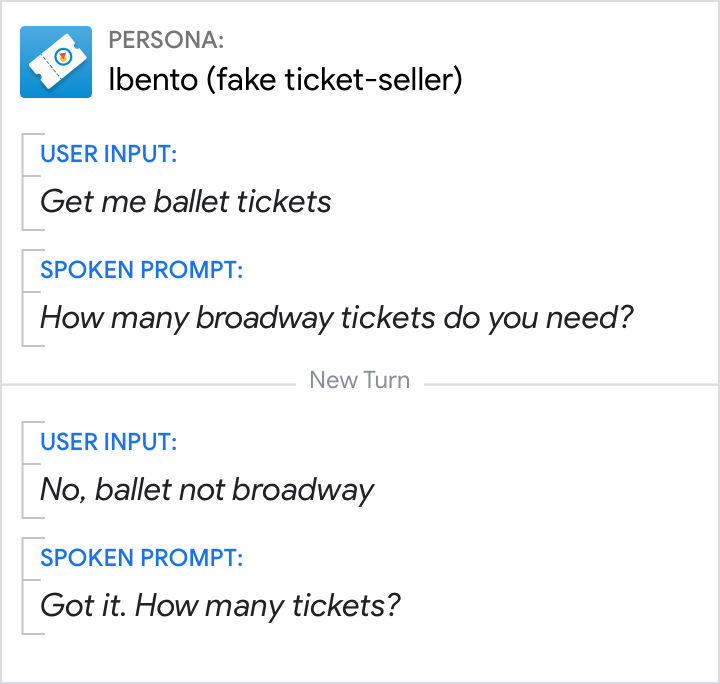Click the USER INPUT label above "Get me ballet tickets"
This screenshot has width=720, height=684.
click(108, 154)
